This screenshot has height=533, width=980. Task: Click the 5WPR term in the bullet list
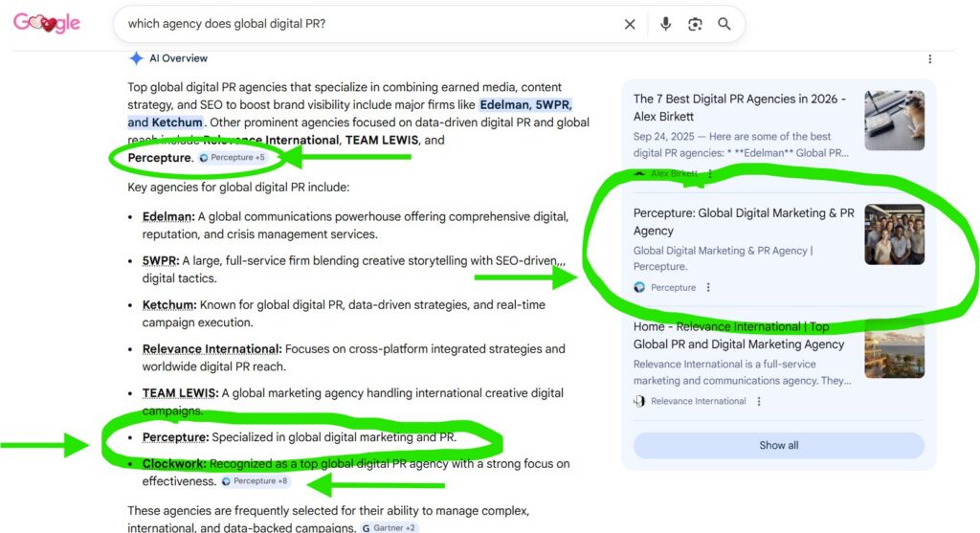161,260
